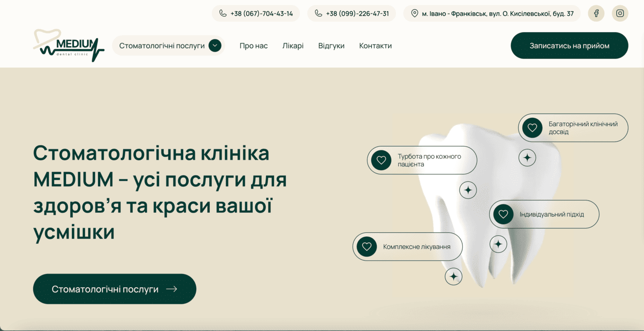Click arrow icon in the hero Стоматологічні послуги button
The height and width of the screenshot is (331, 644).
(172, 289)
